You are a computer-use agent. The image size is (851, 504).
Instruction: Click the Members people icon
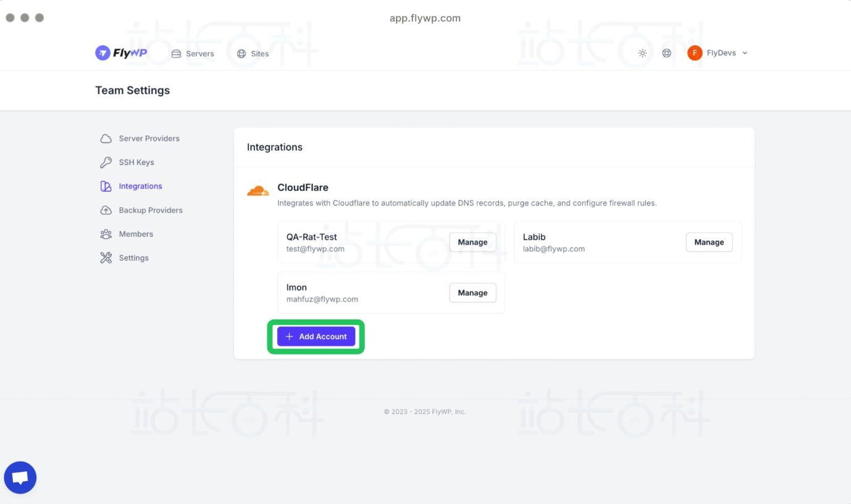point(106,234)
